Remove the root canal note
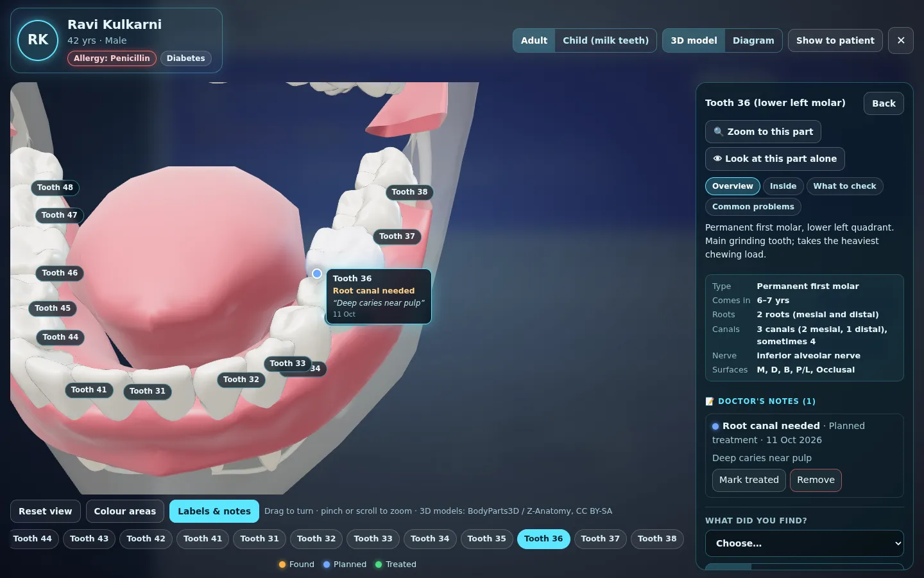Image resolution: width=924 pixels, height=578 pixels. 816,480
